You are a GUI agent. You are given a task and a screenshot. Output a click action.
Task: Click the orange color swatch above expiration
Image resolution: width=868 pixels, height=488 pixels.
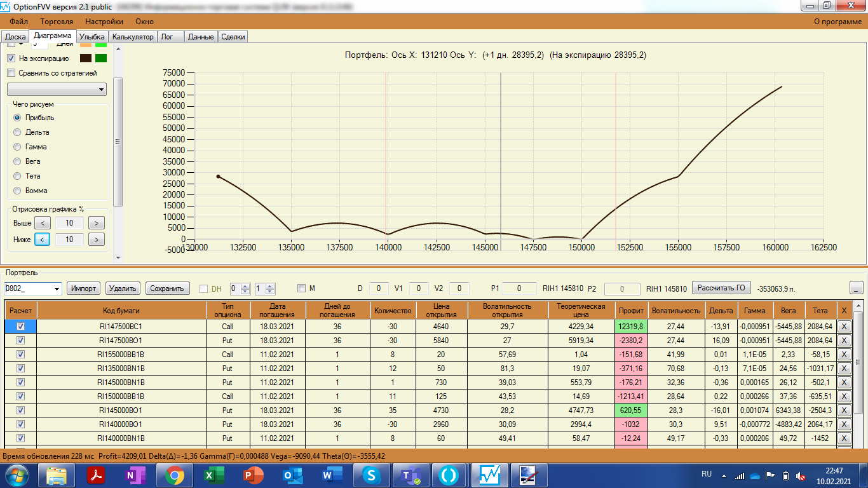[86, 44]
